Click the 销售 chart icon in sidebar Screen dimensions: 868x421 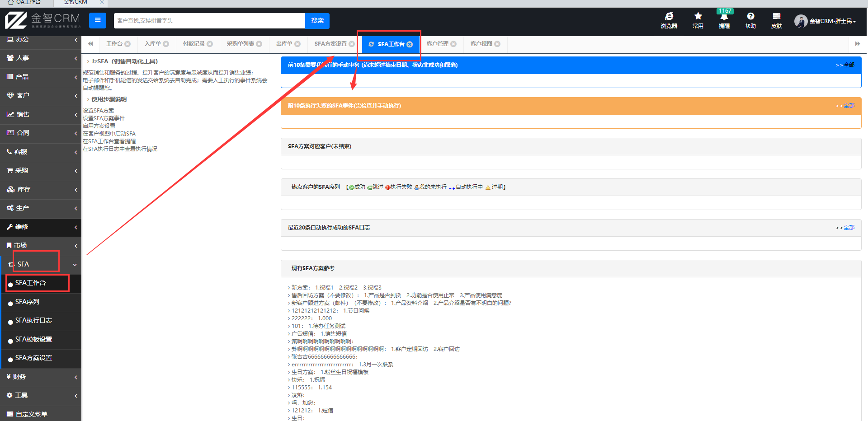(x=10, y=114)
